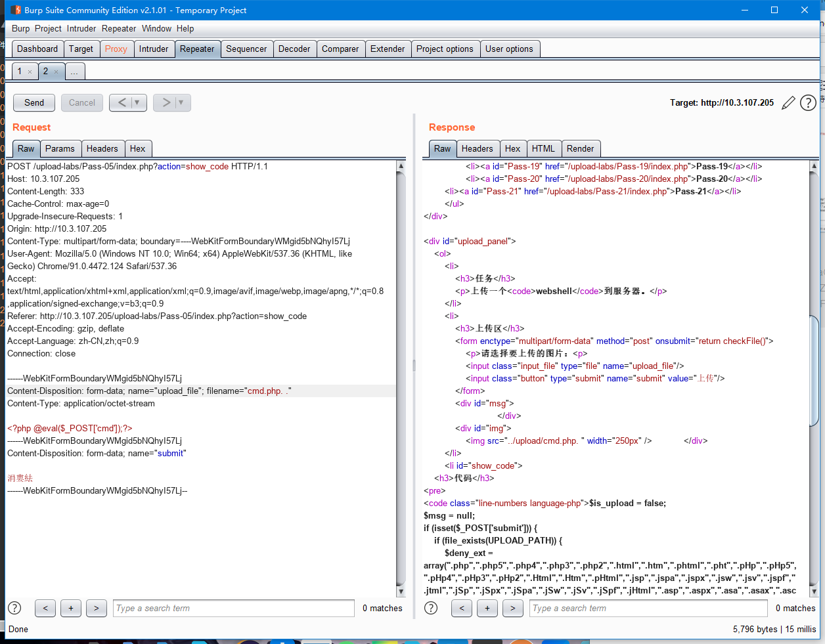
Task: Switch to the Dashboard tab
Action: (x=37, y=49)
